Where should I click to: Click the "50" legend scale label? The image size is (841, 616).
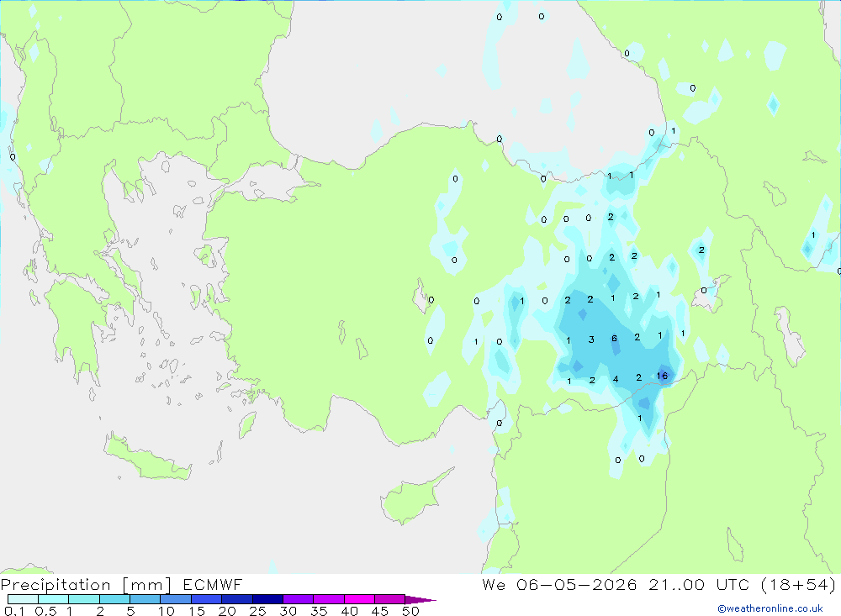pyautogui.click(x=411, y=611)
